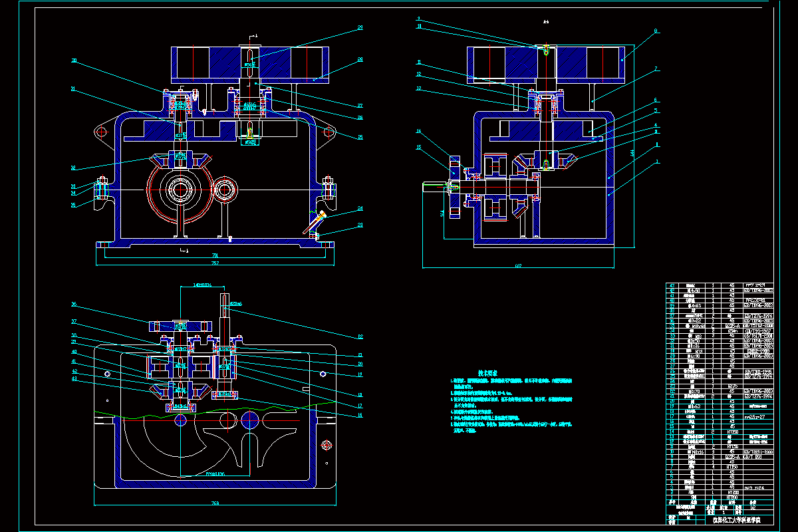
Task: Click the 750 dimension under the plan view
Action: pos(215,503)
